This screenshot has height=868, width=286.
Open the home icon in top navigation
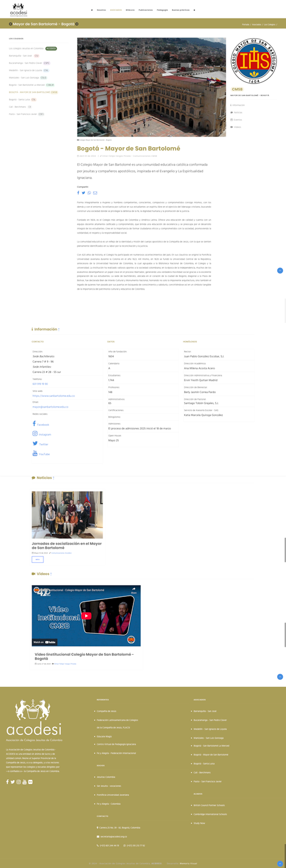pos(92,10)
